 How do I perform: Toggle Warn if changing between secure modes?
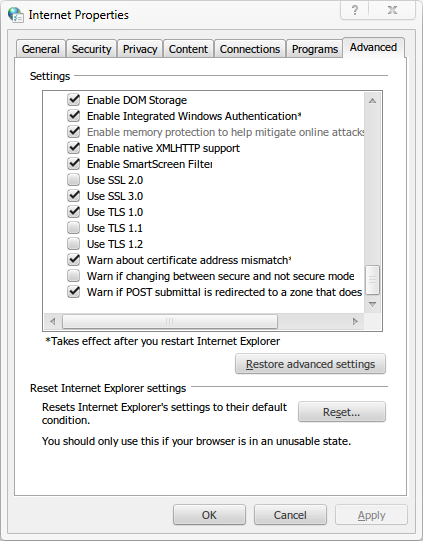pyautogui.click(x=73, y=276)
